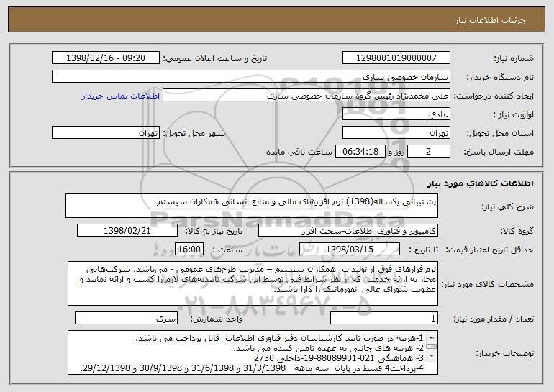Image resolution: width=554 pixels, height=392 pixels.
Task: Click the goods specification text area
Action: coord(253,283)
